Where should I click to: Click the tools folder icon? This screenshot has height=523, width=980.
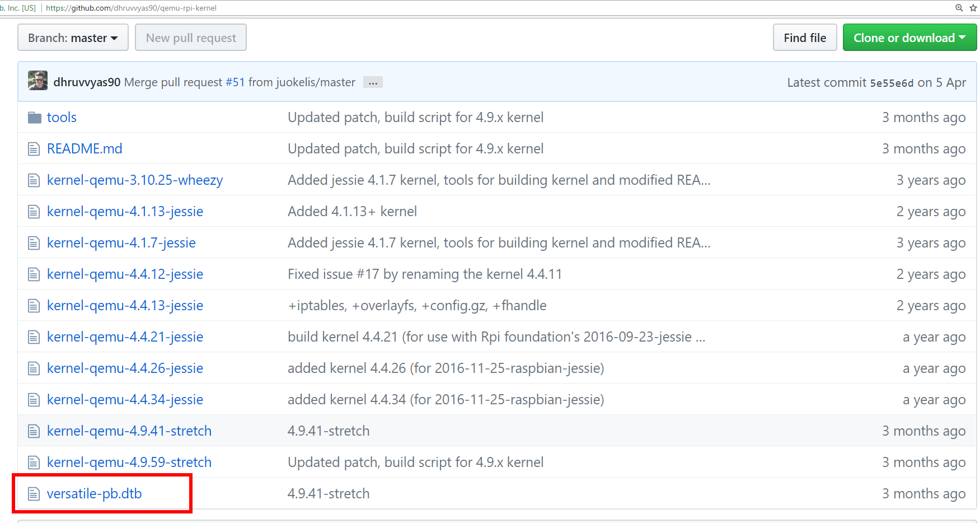[x=35, y=118]
